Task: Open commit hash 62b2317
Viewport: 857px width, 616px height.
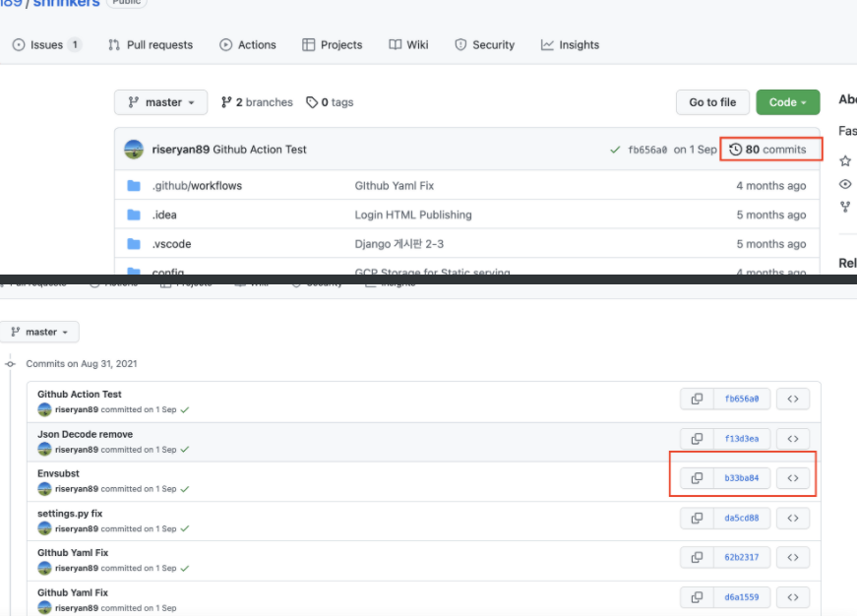Action: click(x=742, y=558)
